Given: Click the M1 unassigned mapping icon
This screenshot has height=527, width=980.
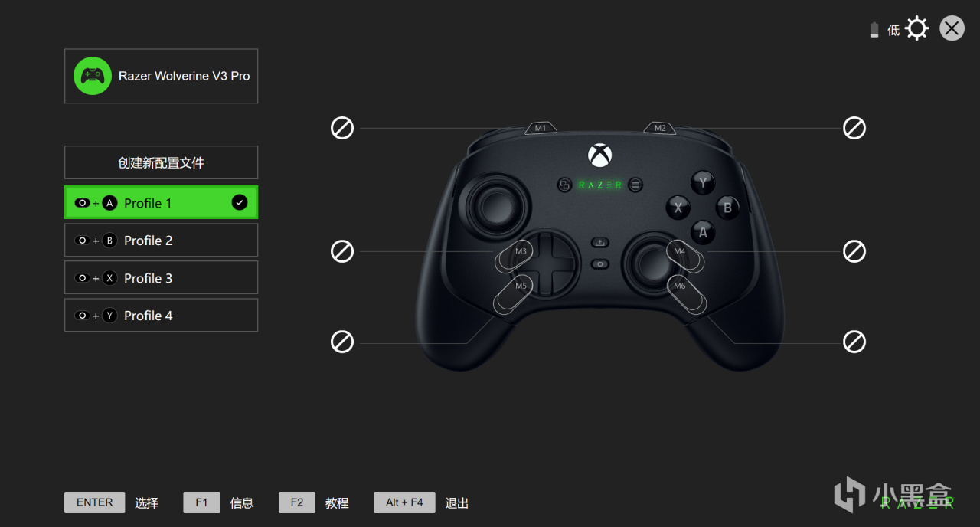Looking at the screenshot, I should point(342,128).
